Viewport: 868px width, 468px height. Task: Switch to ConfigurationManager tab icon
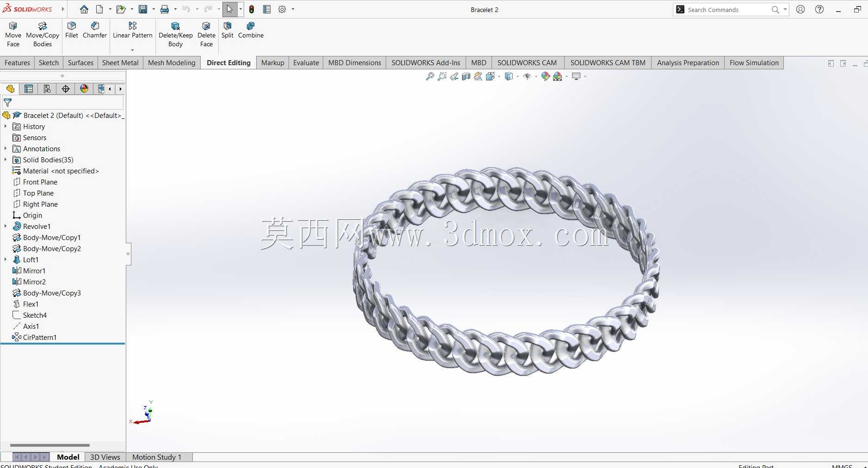47,89
